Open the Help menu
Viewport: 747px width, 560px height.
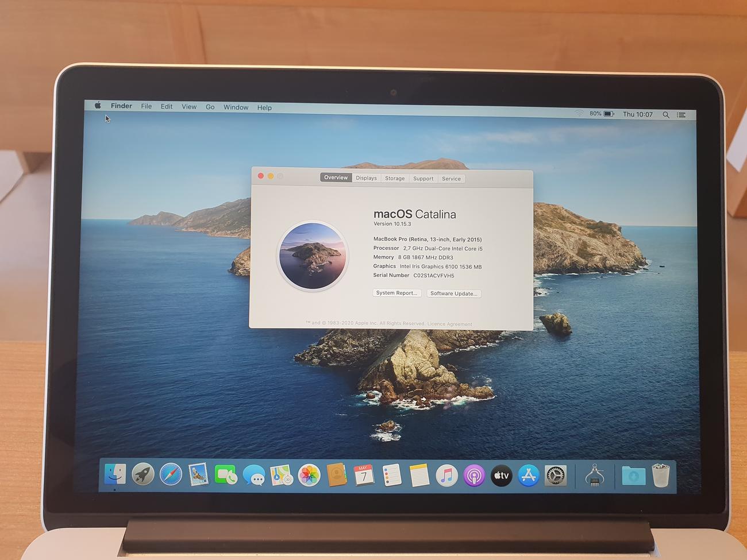pyautogui.click(x=264, y=107)
